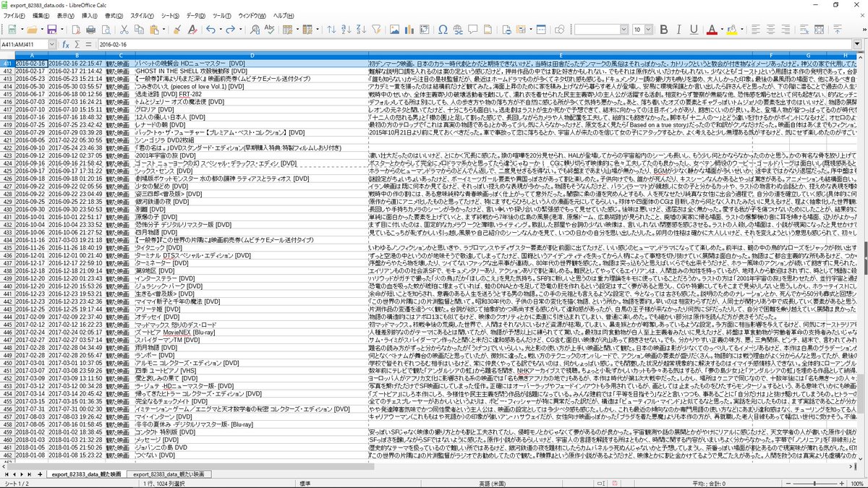Open the Name Box dropdown

[x=51, y=44]
